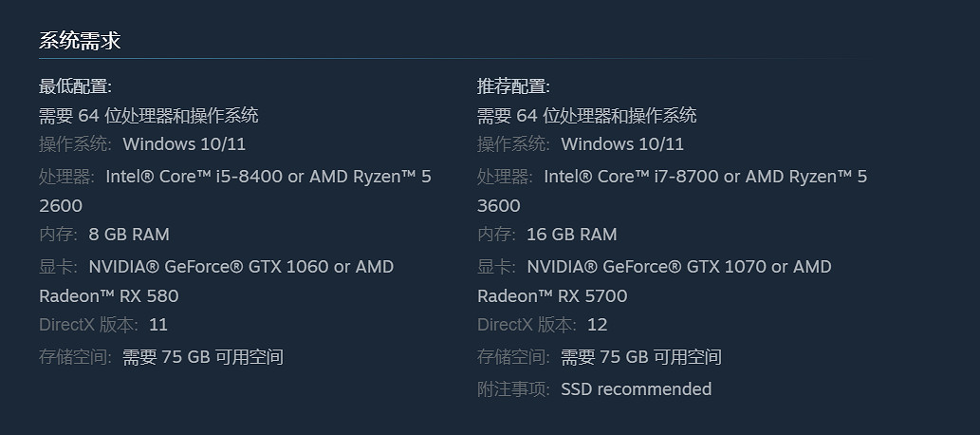Click the 16 GB RAM memory text

(571, 235)
